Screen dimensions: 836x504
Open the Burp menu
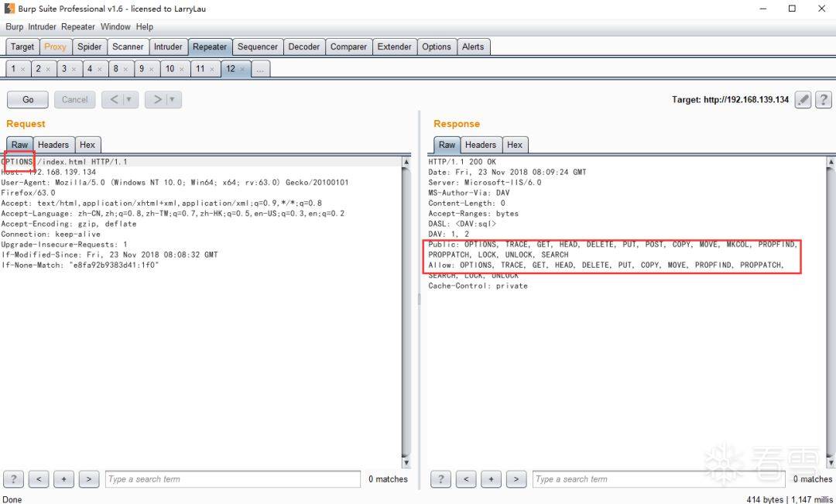click(15, 26)
